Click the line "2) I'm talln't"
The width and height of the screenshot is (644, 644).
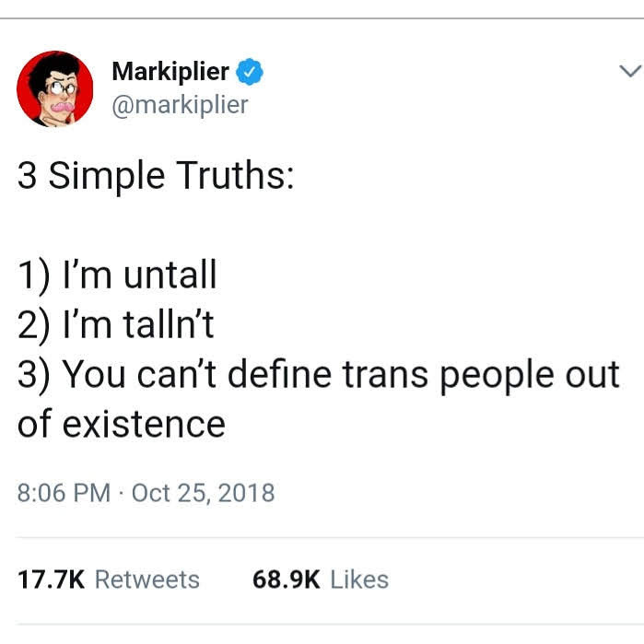115,324
